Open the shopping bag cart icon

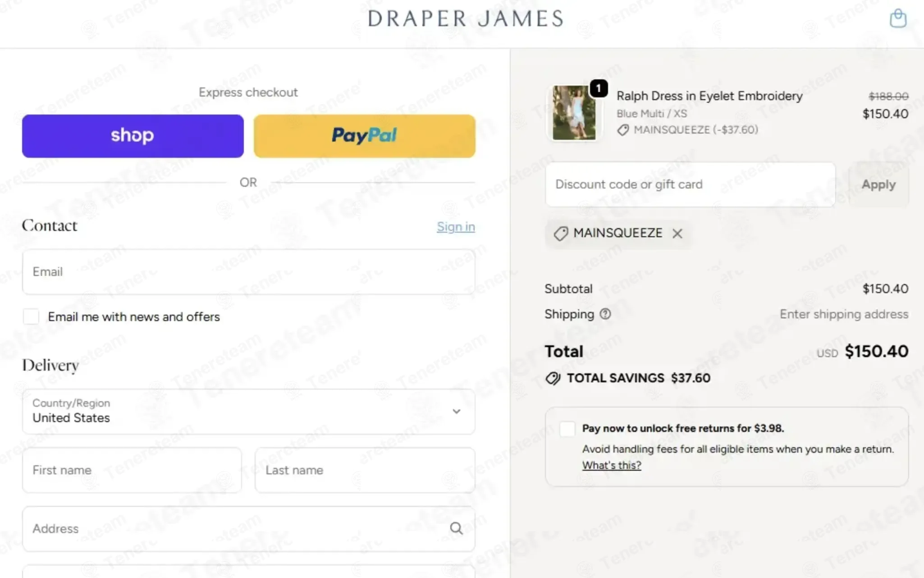point(898,18)
